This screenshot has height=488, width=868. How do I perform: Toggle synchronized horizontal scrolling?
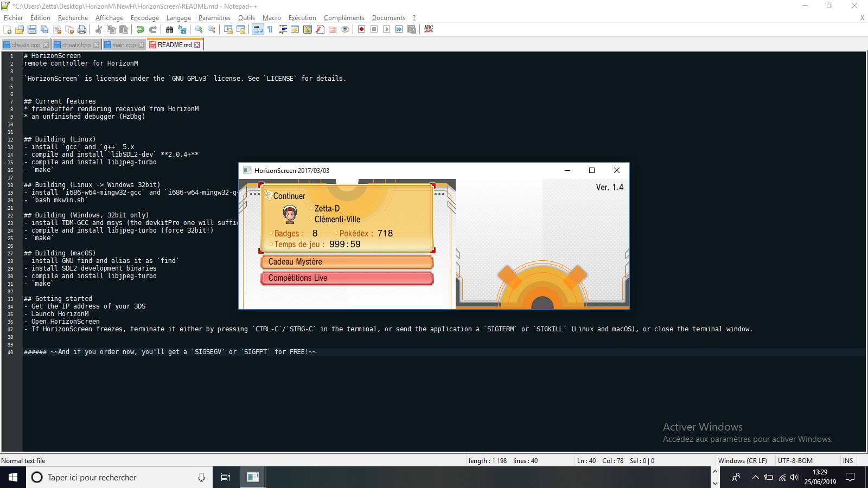tap(241, 29)
